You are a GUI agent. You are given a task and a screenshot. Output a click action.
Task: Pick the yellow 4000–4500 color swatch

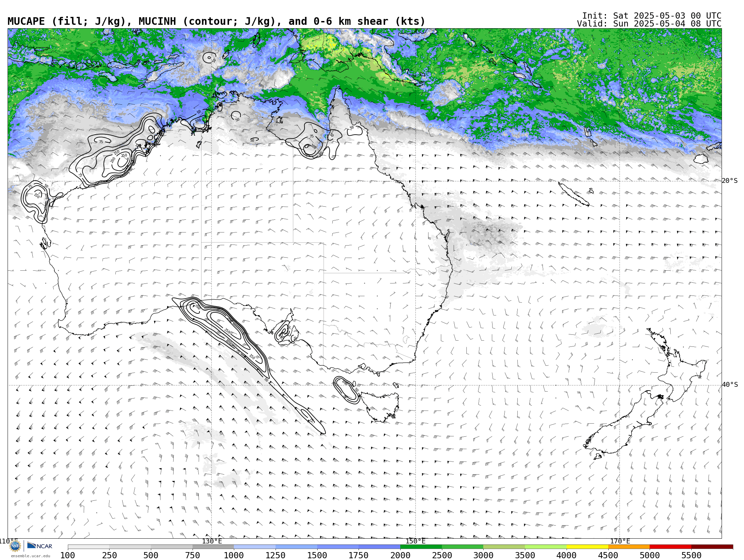[587, 547]
